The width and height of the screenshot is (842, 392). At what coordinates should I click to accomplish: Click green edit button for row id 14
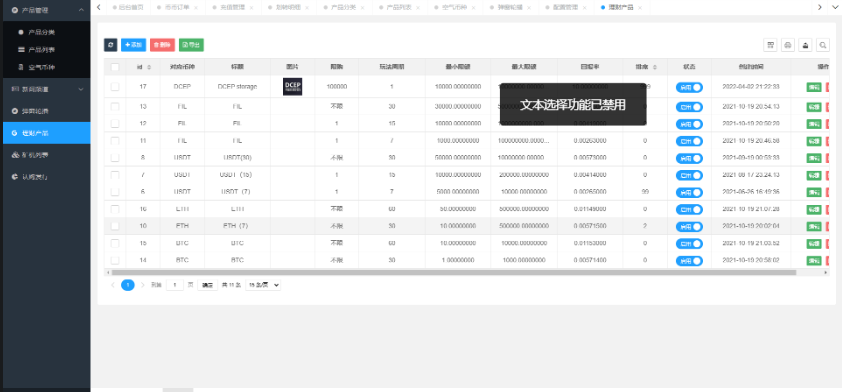(x=814, y=260)
